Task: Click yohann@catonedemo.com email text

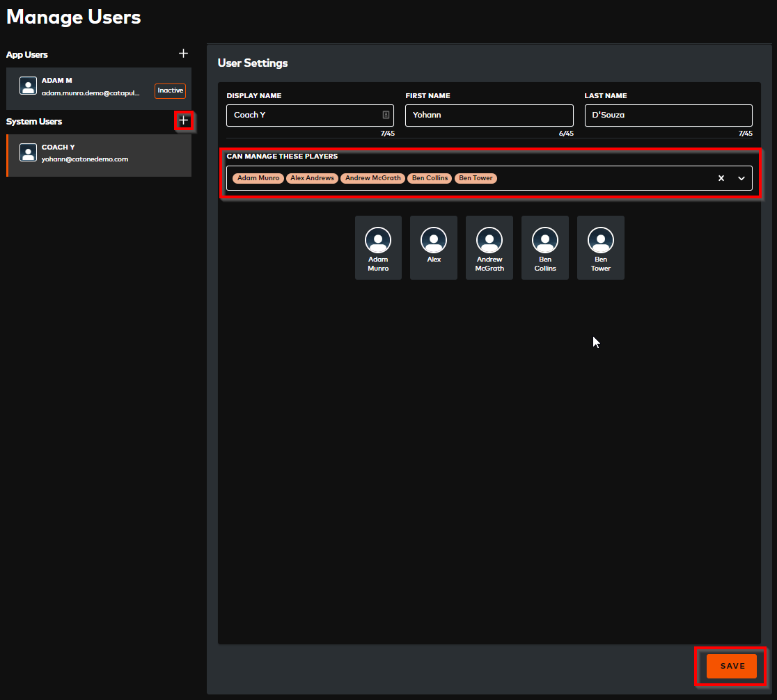Action: [85, 159]
